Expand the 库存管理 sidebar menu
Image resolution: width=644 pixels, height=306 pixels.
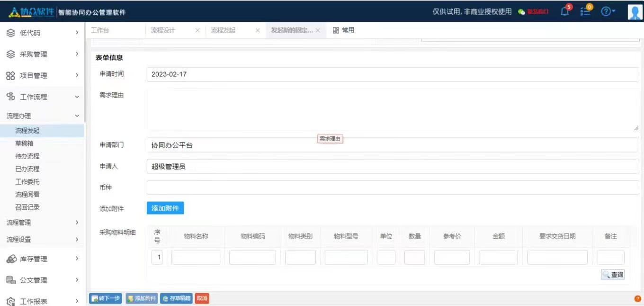43,259
